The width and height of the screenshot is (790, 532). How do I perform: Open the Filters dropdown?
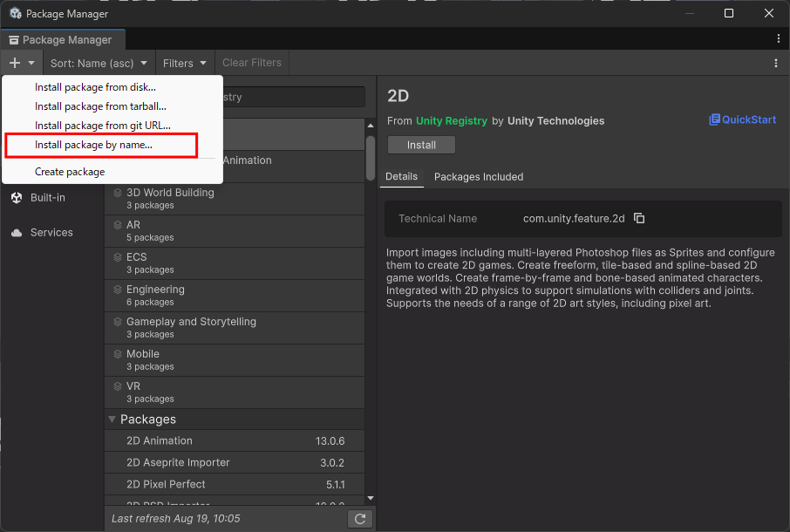185,63
